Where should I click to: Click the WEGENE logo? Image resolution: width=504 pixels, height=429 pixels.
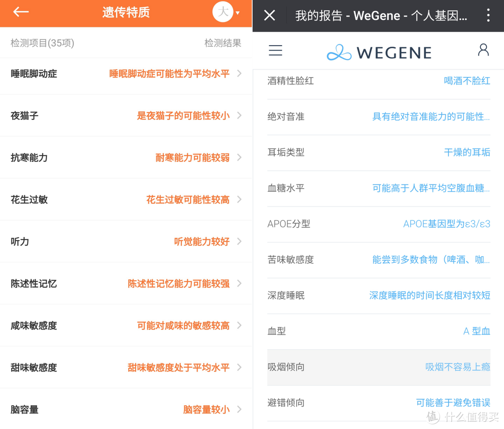378,52
